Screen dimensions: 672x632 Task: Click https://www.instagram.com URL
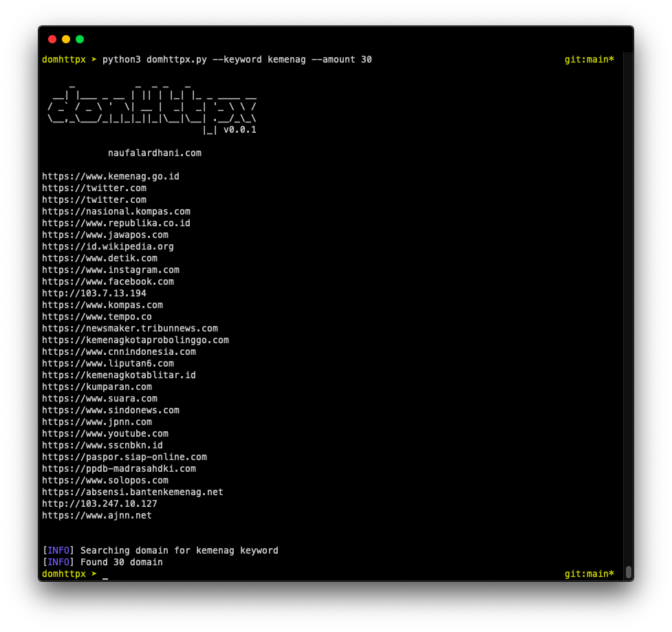coord(111,270)
